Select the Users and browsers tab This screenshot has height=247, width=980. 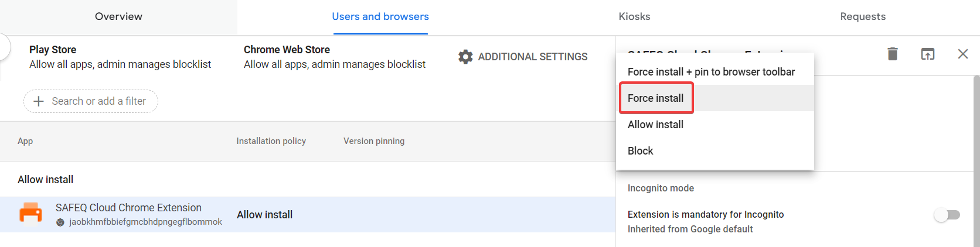(x=380, y=16)
